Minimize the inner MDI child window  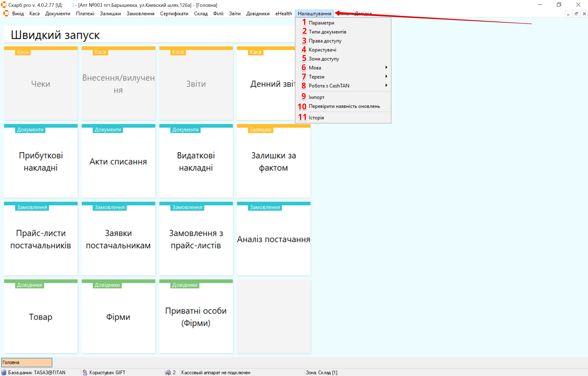568,14
